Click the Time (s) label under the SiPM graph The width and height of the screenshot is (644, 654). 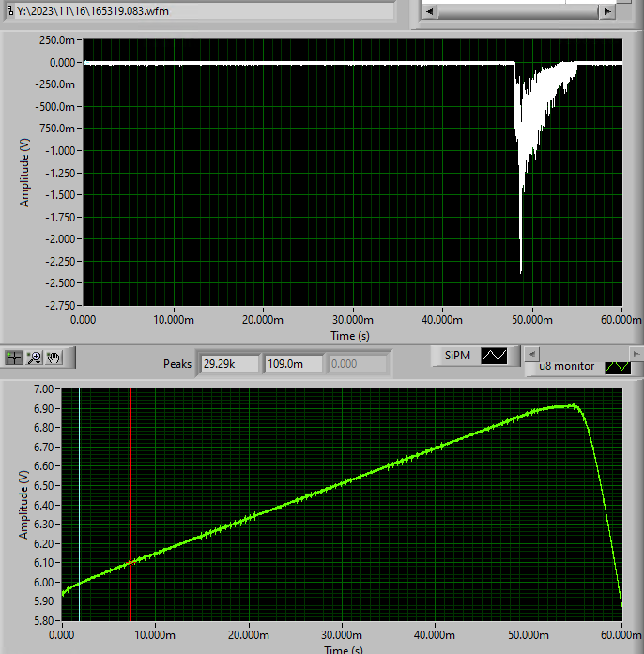(350, 336)
